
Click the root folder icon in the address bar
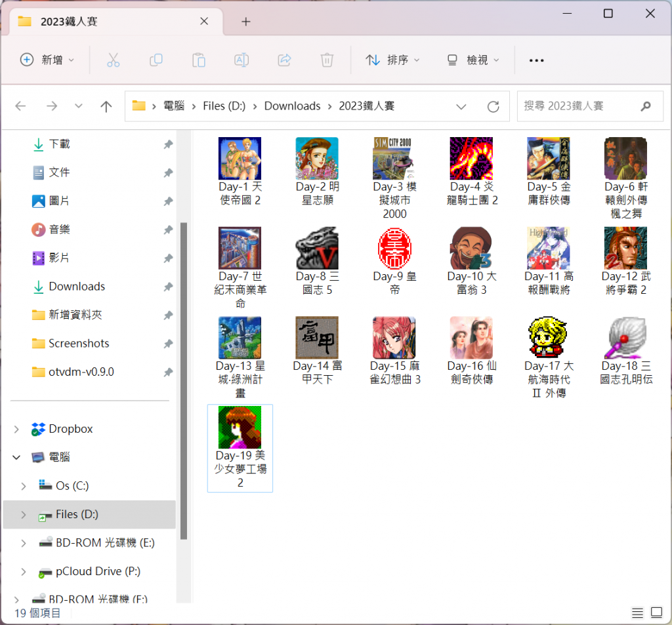coord(139,106)
